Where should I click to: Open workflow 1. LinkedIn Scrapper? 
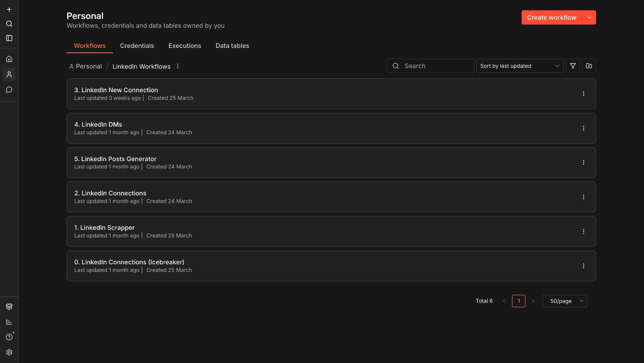(x=331, y=232)
